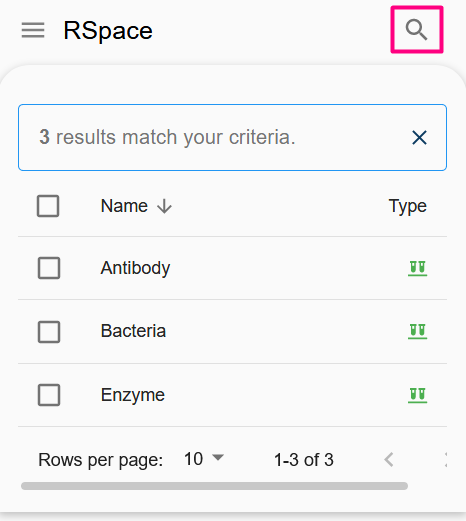Open the hamburger navigation menu
Screen dimensions: 466x521
[33, 30]
